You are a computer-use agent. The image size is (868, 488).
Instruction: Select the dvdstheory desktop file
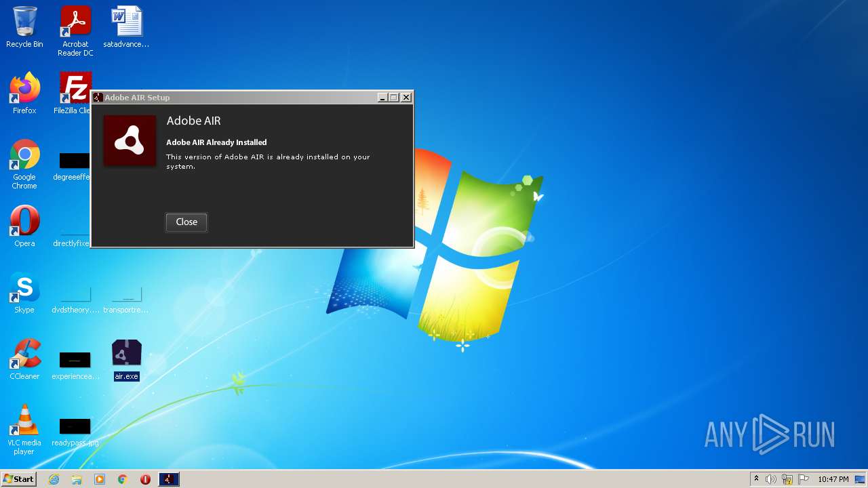[75, 300]
